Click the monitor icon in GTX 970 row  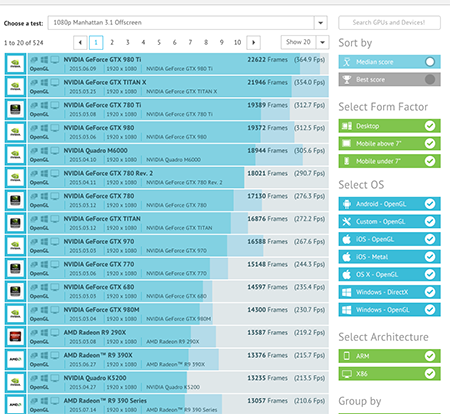[x=55, y=242]
